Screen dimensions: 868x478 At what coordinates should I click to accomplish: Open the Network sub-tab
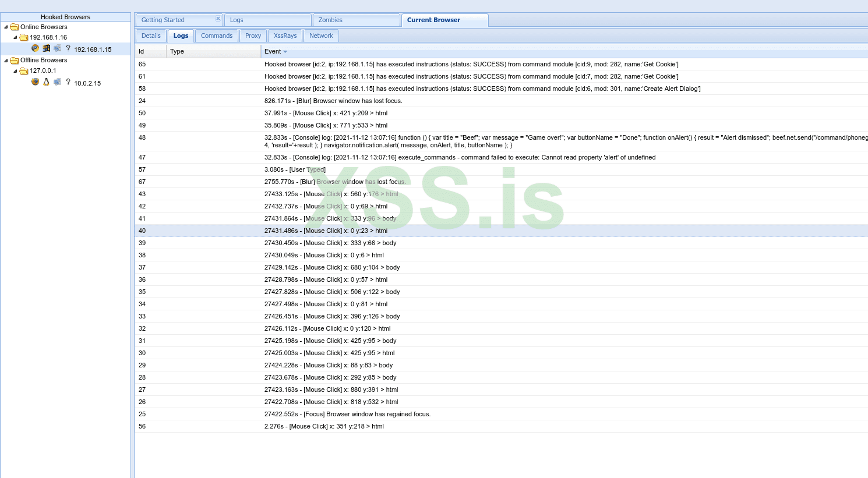pyautogui.click(x=322, y=36)
